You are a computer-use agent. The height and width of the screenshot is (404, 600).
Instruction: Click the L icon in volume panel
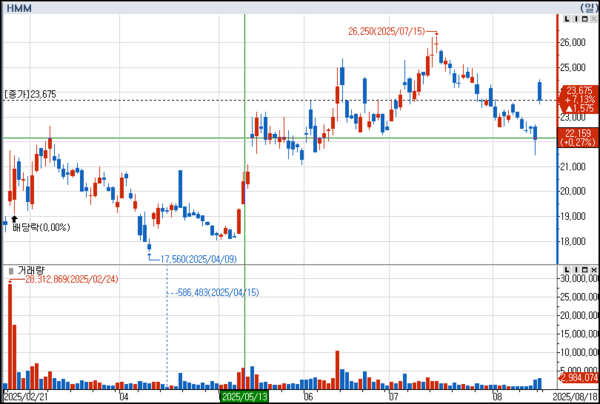(565, 271)
